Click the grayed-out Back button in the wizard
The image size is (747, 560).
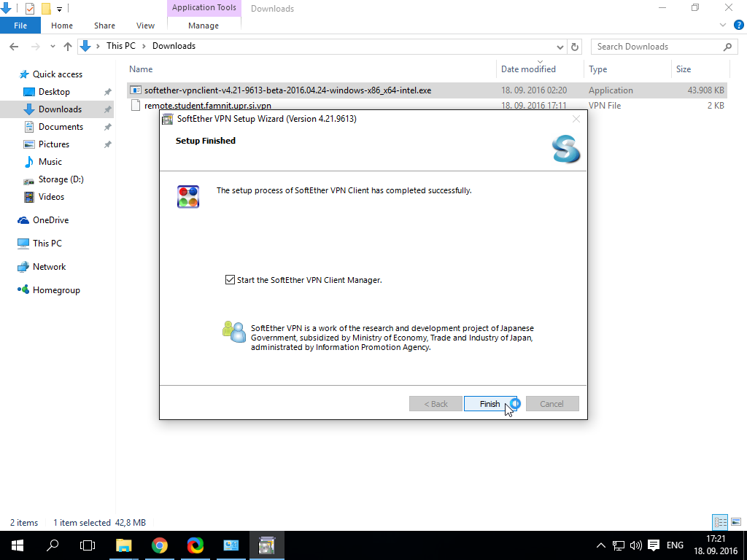pyautogui.click(x=436, y=404)
